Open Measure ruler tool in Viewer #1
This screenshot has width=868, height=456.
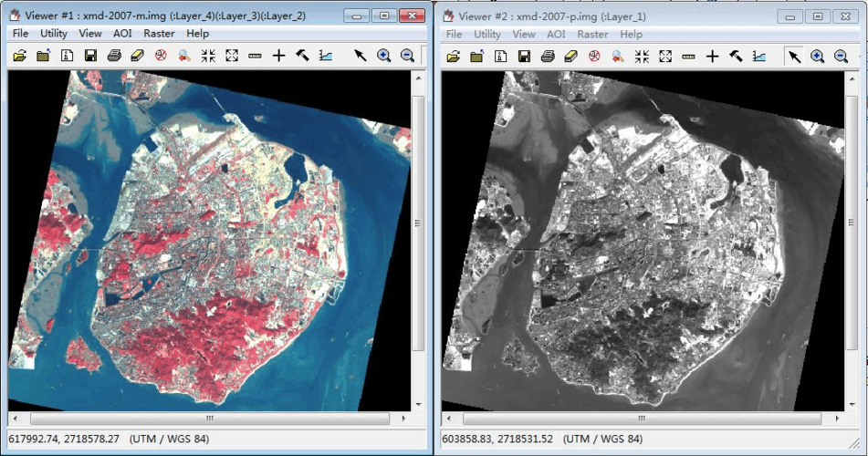pyautogui.click(x=255, y=56)
